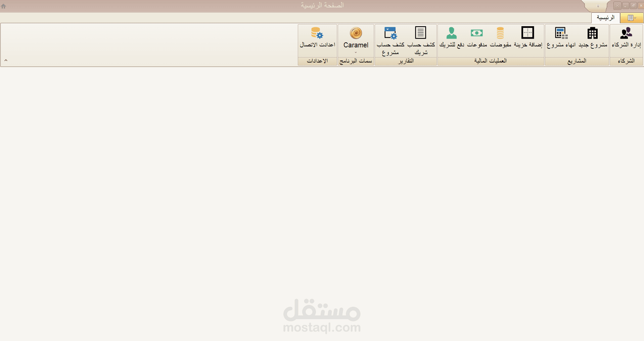Open the yellow application menu button
Image resolution: width=644 pixels, height=341 pixels.
[632, 18]
